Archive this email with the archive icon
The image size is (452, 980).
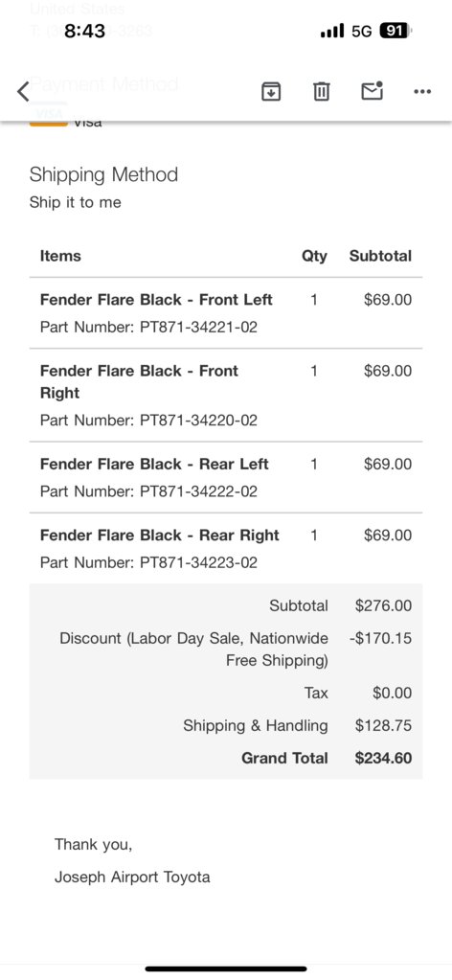coord(271,92)
